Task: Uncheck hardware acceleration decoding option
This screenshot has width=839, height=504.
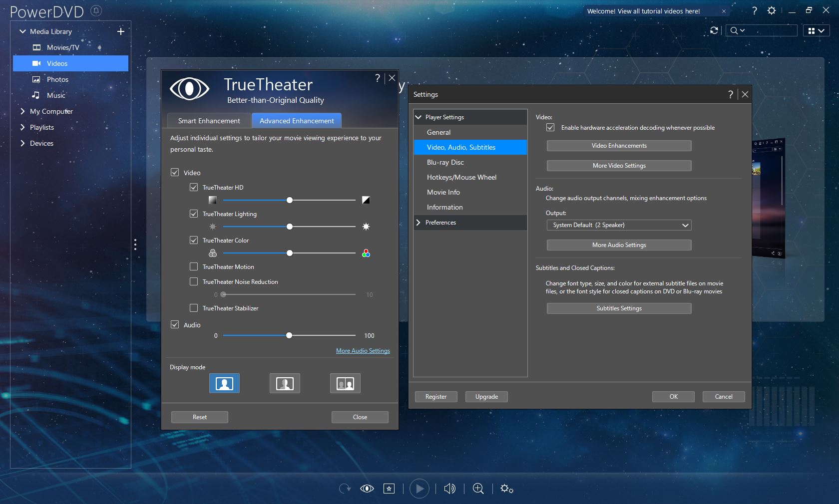Action: [550, 128]
